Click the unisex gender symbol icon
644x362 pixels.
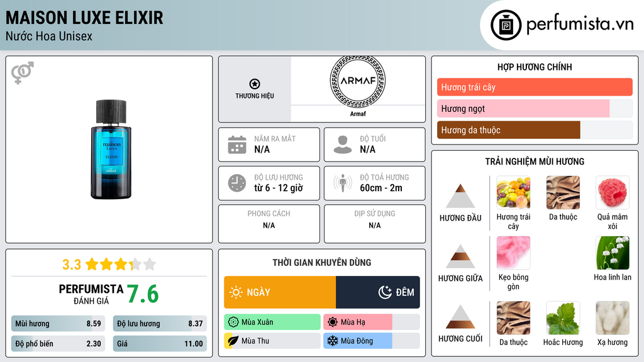coord(22,73)
